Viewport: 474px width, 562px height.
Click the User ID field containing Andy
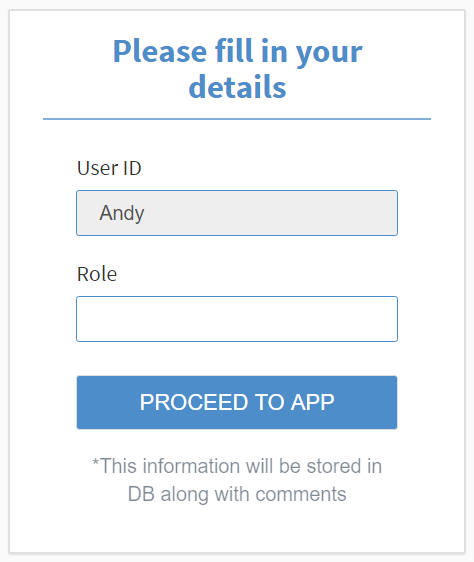tap(237, 213)
